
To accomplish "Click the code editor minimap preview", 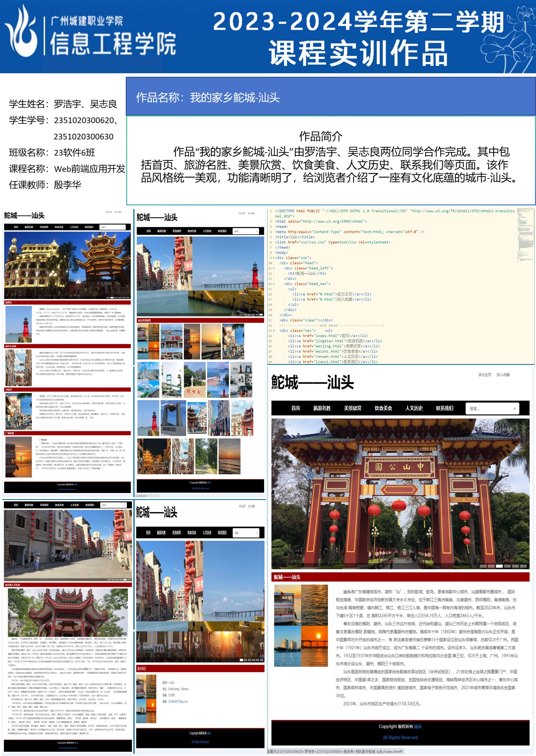I will click(525, 234).
